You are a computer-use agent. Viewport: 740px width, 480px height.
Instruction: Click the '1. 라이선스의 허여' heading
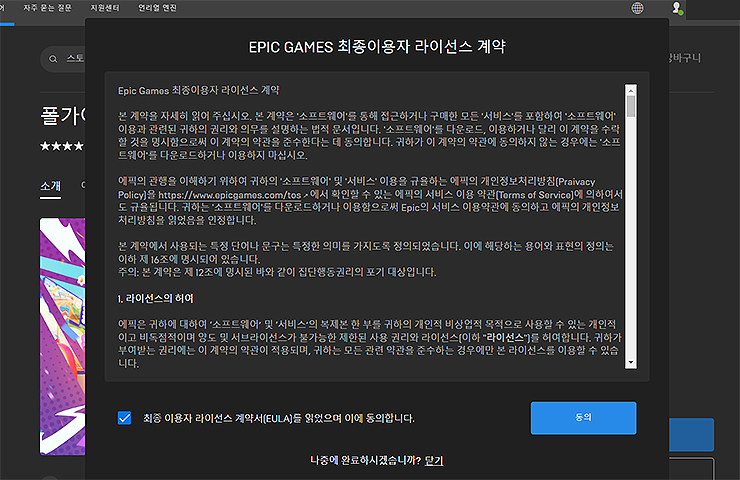point(156,298)
